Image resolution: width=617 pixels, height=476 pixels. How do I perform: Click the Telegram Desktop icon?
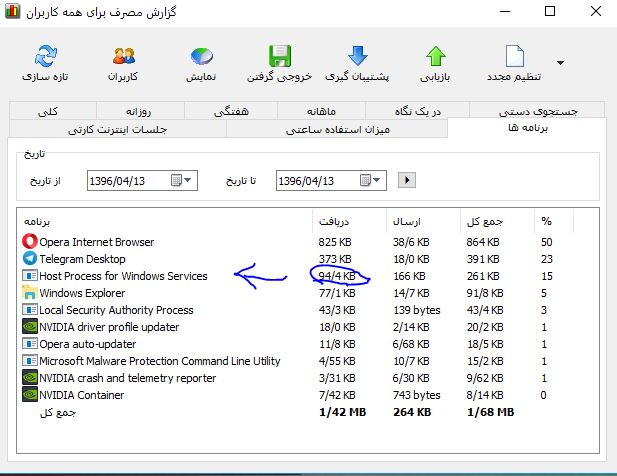30,258
